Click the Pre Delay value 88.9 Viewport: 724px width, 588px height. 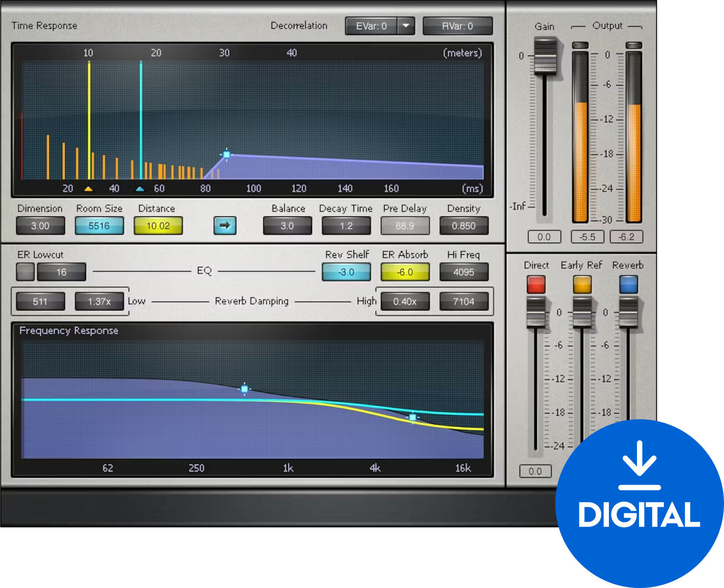click(405, 226)
